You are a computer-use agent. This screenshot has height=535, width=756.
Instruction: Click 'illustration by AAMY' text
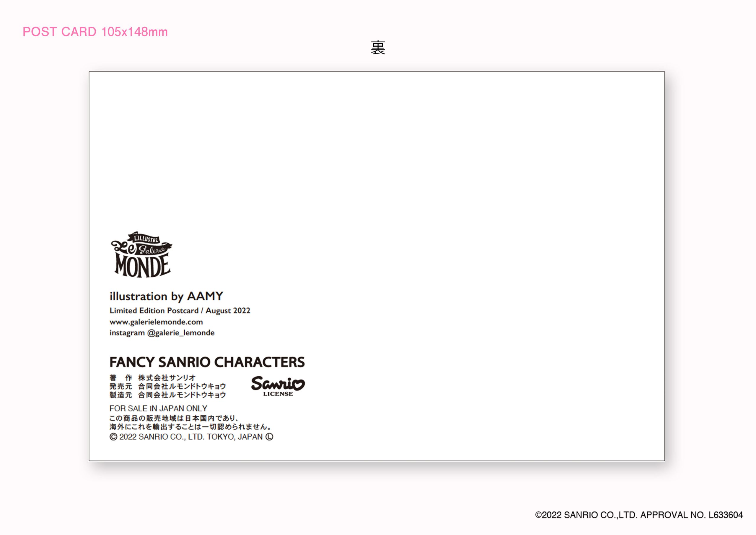click(x=166, y=296)
